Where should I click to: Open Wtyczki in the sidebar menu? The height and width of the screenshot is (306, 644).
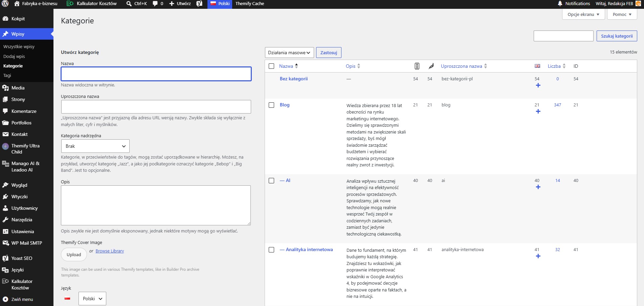[x=20, y=197]
